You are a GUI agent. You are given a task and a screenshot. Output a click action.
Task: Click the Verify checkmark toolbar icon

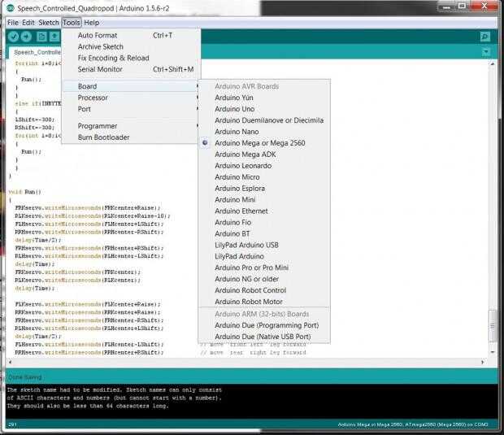coord(14,37)
